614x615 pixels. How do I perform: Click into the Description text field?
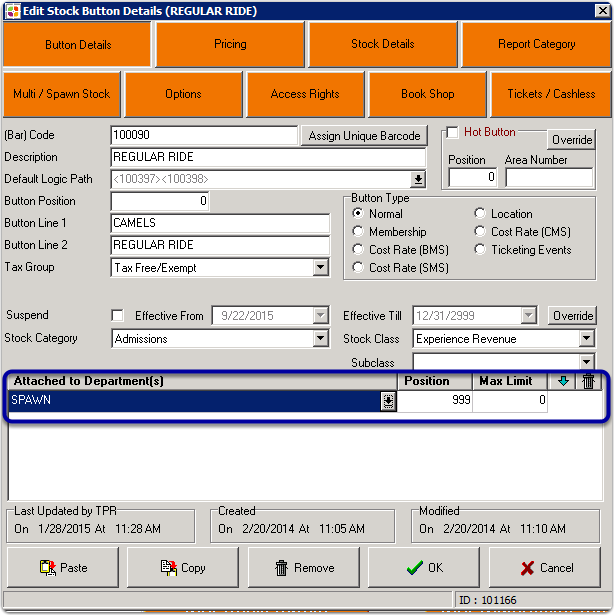click(x=220, y=157)
